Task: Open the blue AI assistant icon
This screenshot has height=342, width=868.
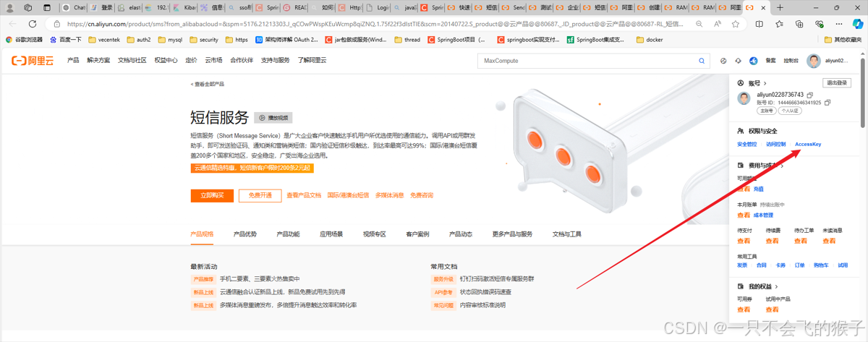Action: 753,61
